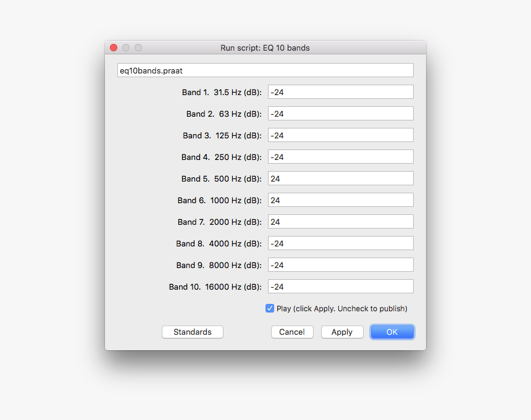This screenshot has height=420, width=531.
Task: Edit the Band 3 125 Hz value field
Action: (340, 135)
